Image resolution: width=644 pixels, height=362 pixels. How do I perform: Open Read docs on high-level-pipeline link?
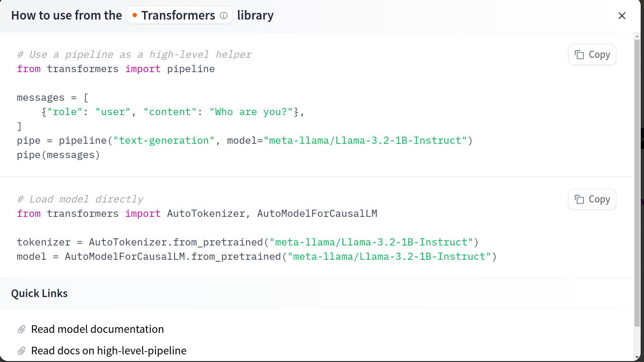pos(109,351)
